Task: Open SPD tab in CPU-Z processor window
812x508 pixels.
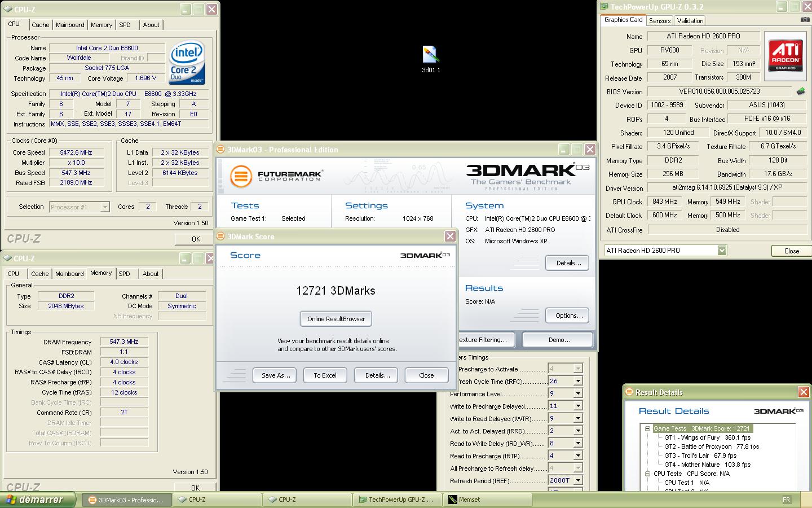Action: coord(125,25)
